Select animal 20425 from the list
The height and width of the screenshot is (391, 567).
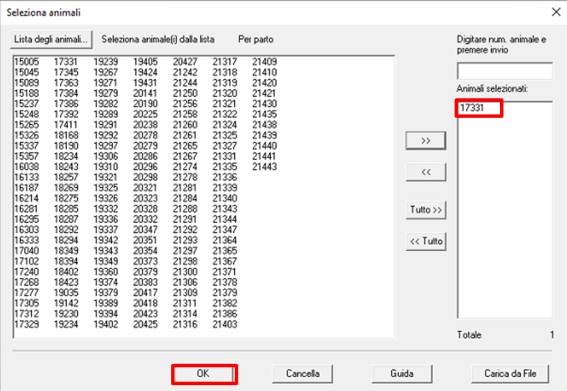[145, 324]
